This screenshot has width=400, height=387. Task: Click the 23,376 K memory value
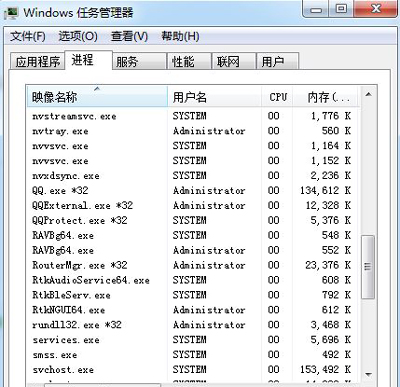(328, 265)
